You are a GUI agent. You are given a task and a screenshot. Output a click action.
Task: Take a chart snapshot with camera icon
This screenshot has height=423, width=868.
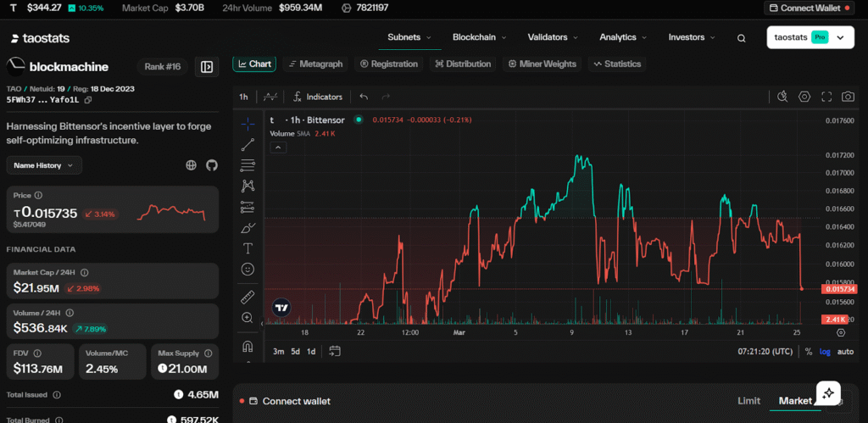click(x=847, y=97)
